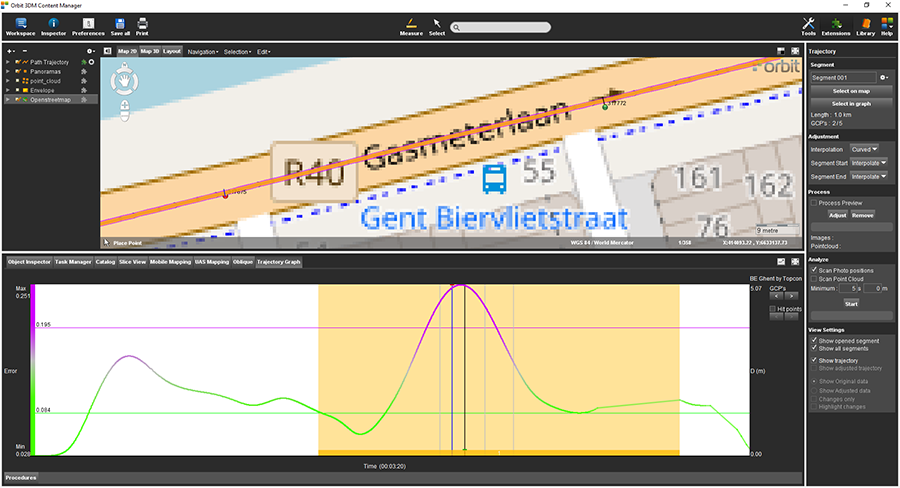Toggle the sidebar panel icon beside Map 2D

(107, 51)
